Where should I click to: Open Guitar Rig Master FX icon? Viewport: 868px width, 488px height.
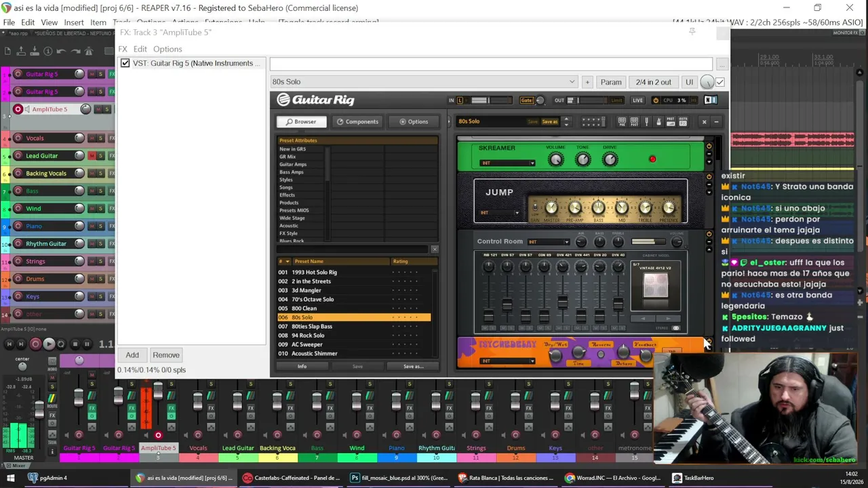coord(683,122)
